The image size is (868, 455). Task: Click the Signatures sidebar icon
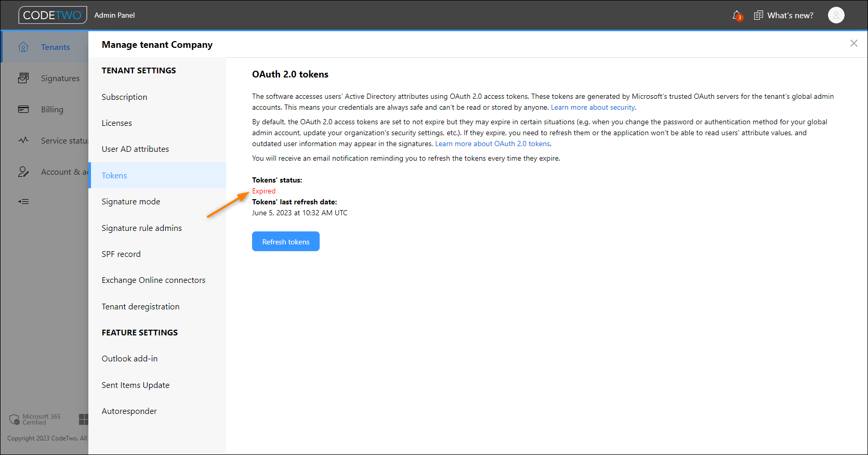(23, 79)
